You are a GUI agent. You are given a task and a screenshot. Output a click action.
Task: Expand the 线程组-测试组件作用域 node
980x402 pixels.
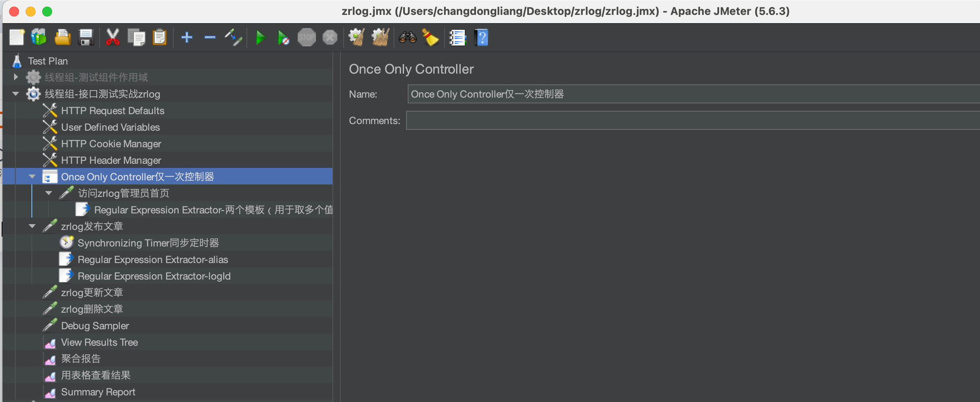(16, 77)
